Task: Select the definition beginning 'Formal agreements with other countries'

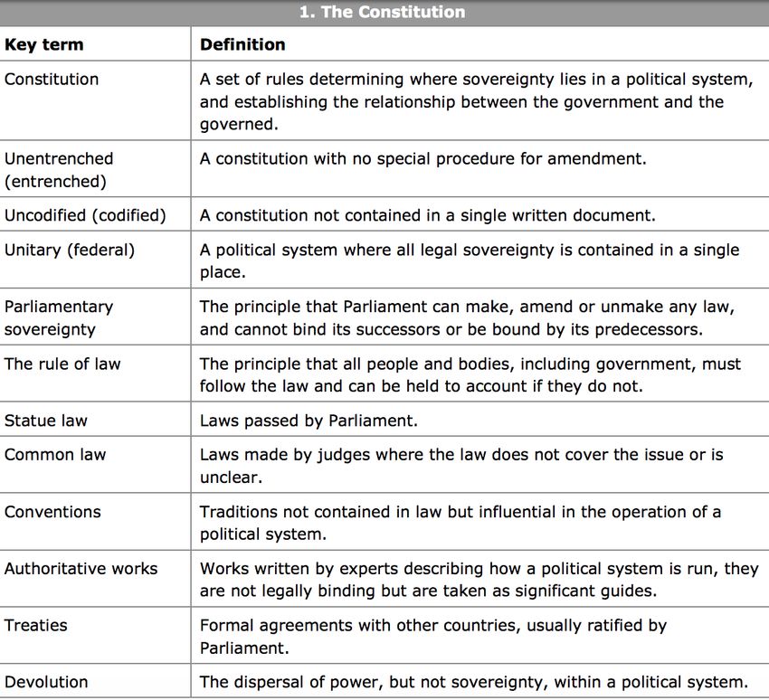Action: 433,637
